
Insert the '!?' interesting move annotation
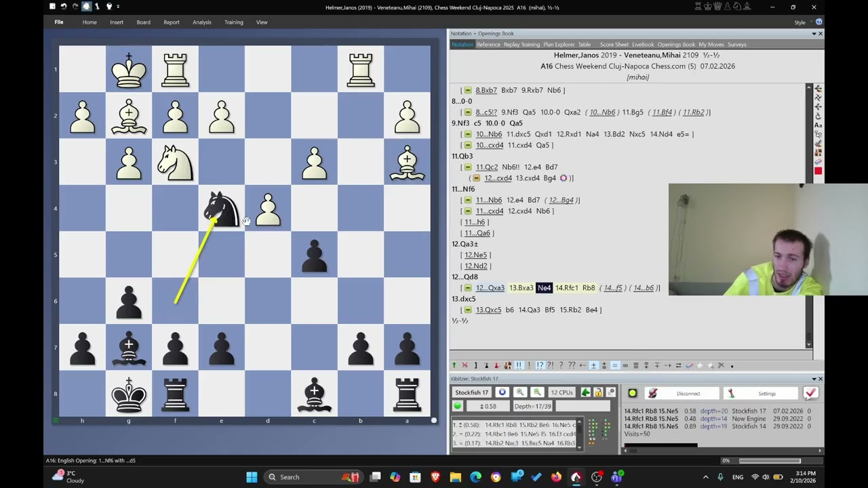coord(540,365)
